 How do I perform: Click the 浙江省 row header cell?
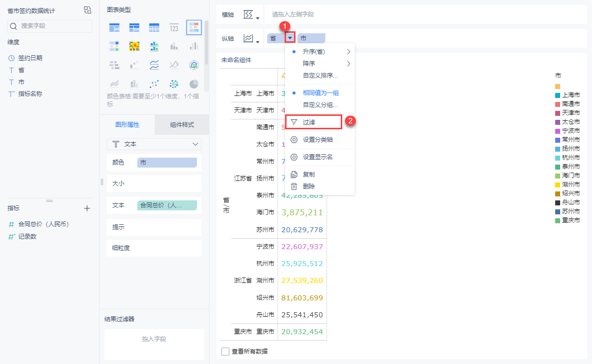(x=243, y=280)
